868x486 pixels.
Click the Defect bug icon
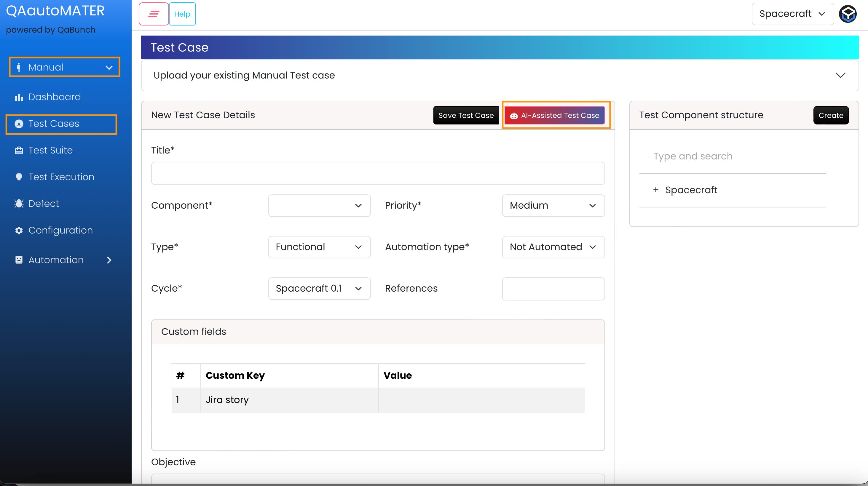(x=19, y=204)
